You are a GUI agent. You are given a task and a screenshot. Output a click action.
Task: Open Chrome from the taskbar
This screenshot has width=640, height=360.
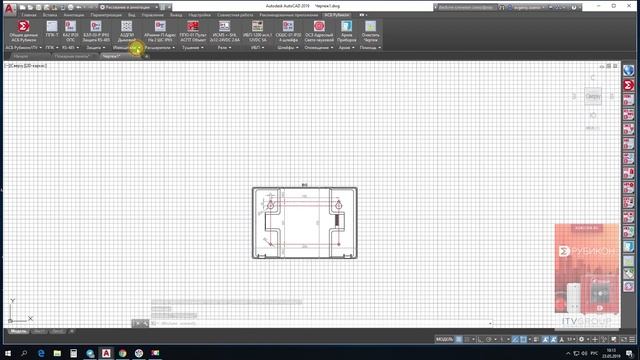(122, 353)
